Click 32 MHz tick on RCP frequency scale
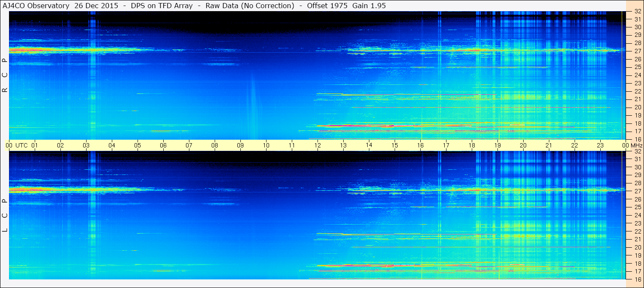This screenshot has width=644, height=288. pos(637,12)
